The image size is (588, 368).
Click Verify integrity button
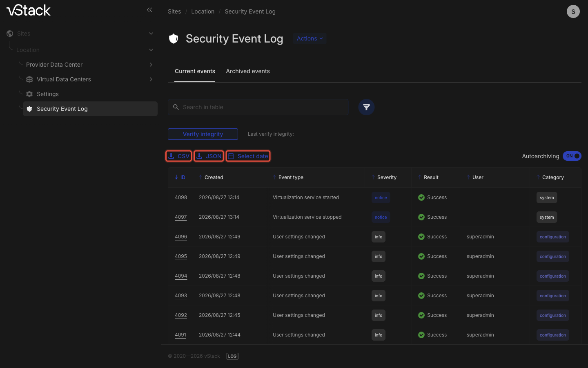[203, 134]
